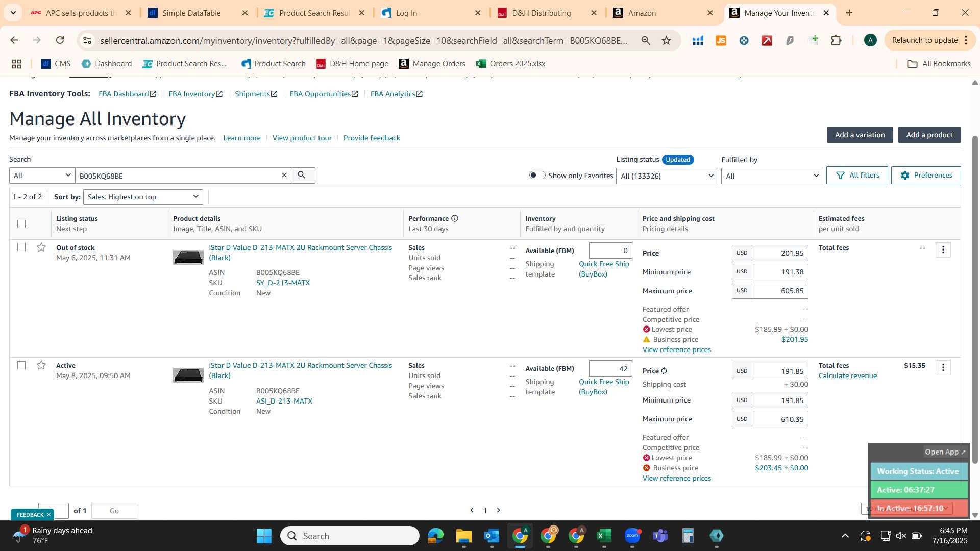Open Outlook from the taskbar
Viewport: 980px width, 551px height.
(x=492, y=536)
